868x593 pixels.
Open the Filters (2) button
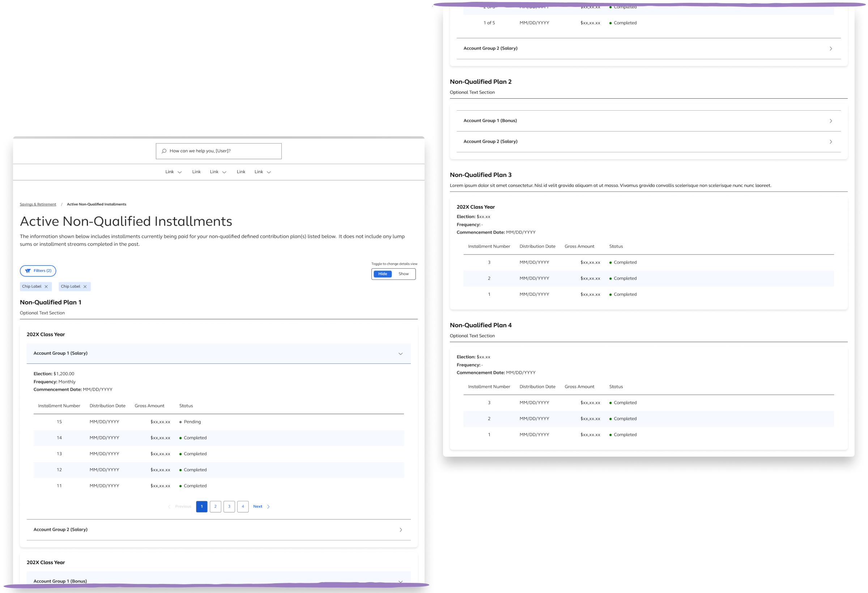pos(38,271)
